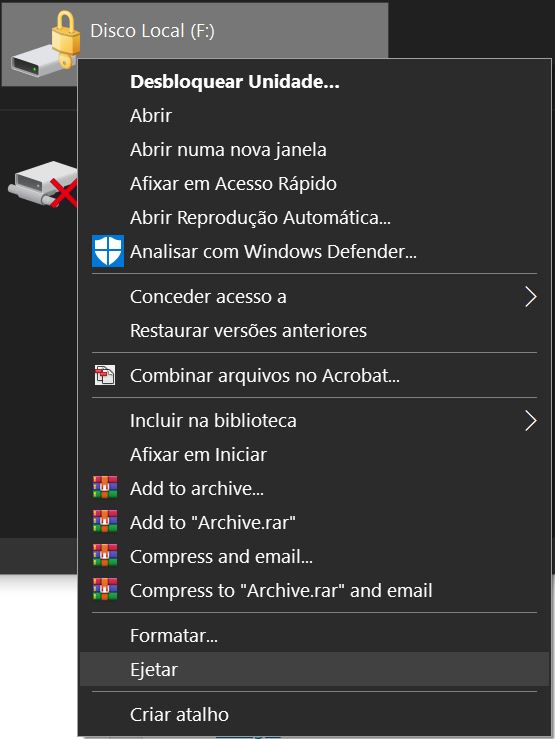The image size is (555, 739).
Task: Click WinRAR icon for Compress to "Archive.rar" and email
Action: click(105, 589)
